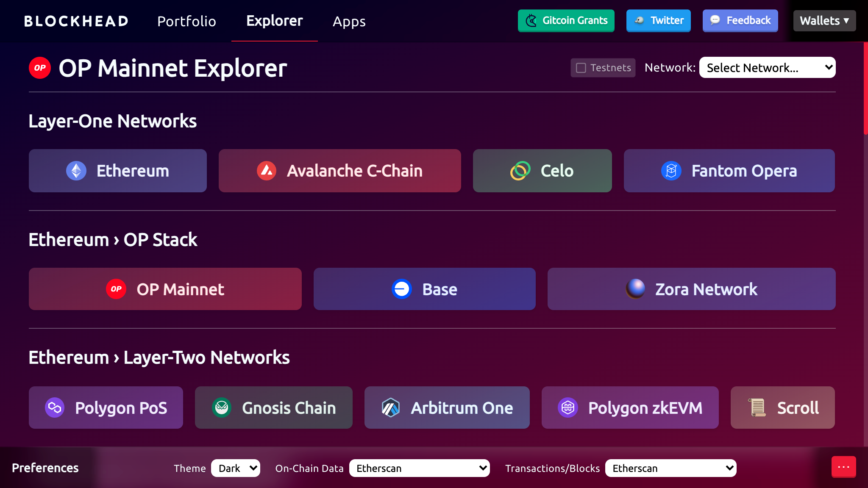Click the Zora Network orb icon
This screenshot has width=868, height=488.
[635, 289]
